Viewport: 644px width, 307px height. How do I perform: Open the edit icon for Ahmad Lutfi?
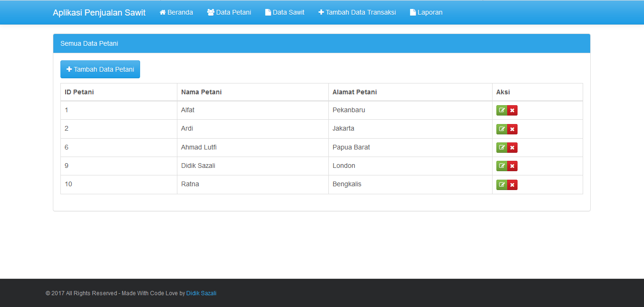(x=502, y=147)
